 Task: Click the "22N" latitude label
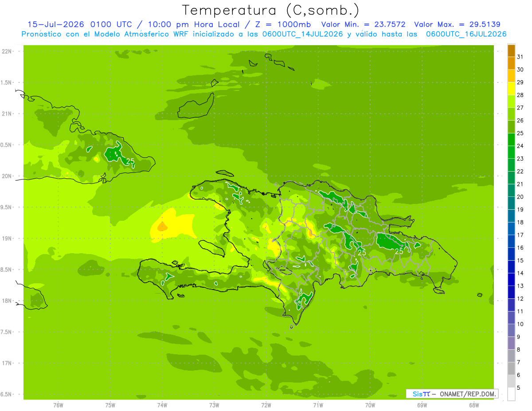coord(7,51)
